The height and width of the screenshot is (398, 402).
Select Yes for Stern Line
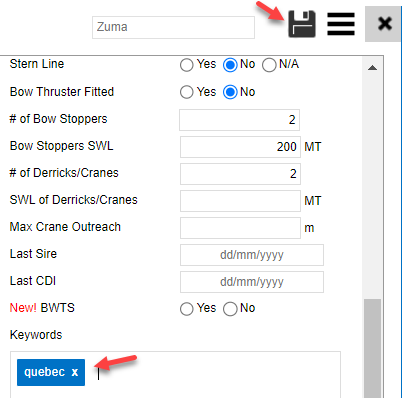tap(187, 65)
